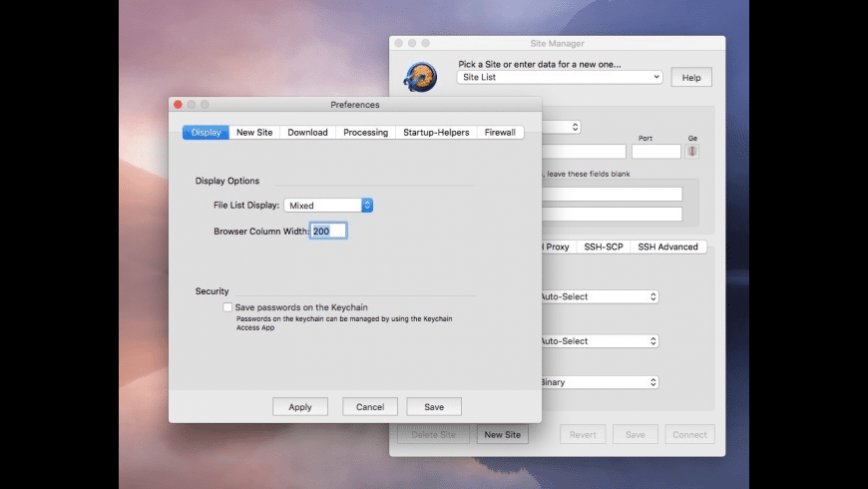Open the Site List dropdown
868x489 pixels.
point(560,77)
